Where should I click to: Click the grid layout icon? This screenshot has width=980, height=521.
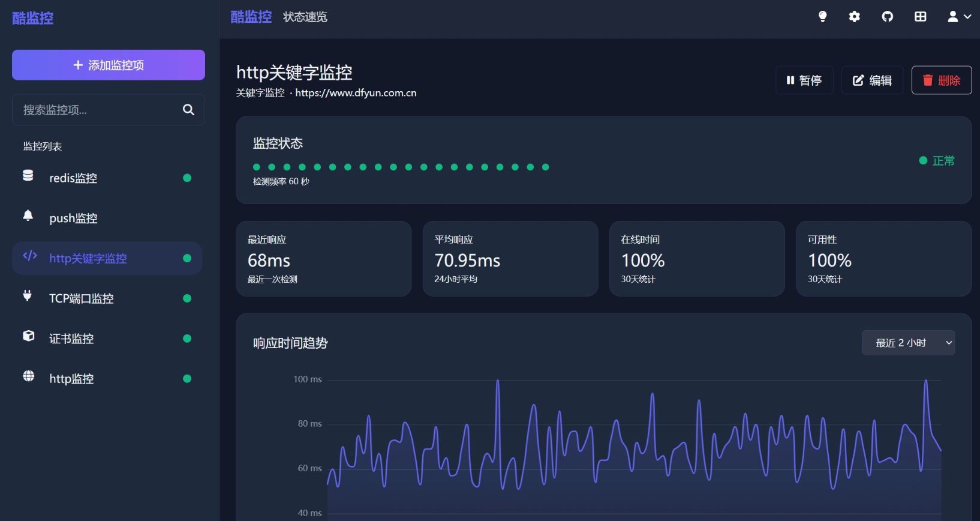[920, 17]
